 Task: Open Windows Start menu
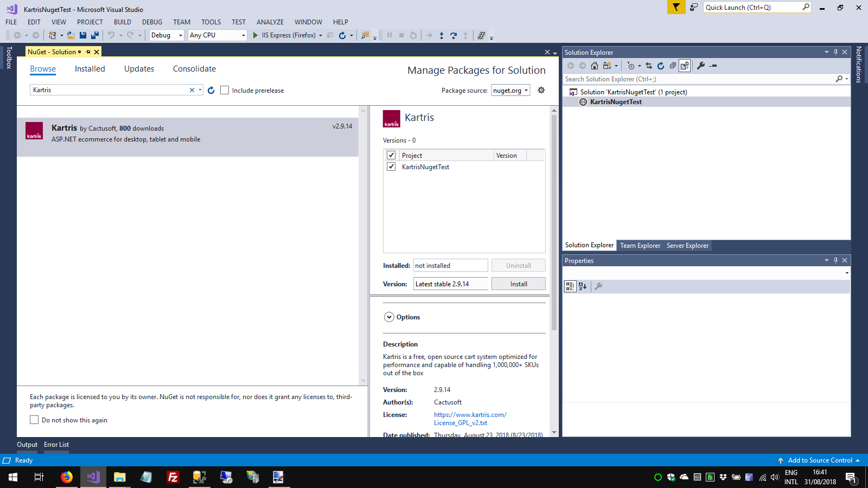[13, 477]
